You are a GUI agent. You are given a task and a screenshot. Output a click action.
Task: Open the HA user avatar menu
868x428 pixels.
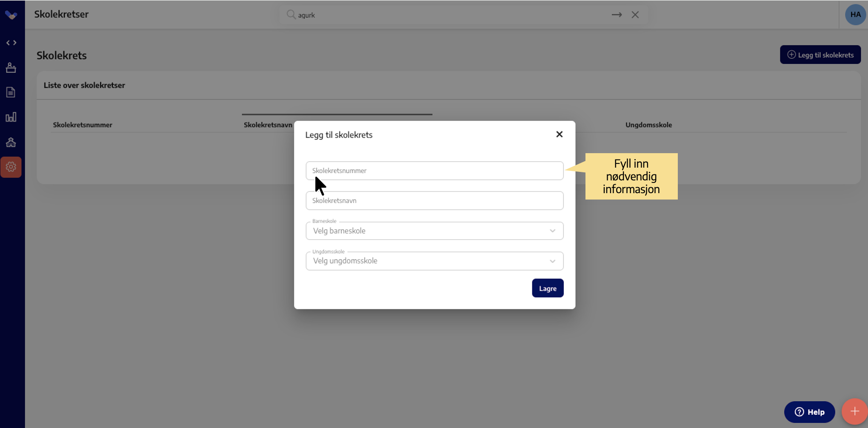click(855, 15)
